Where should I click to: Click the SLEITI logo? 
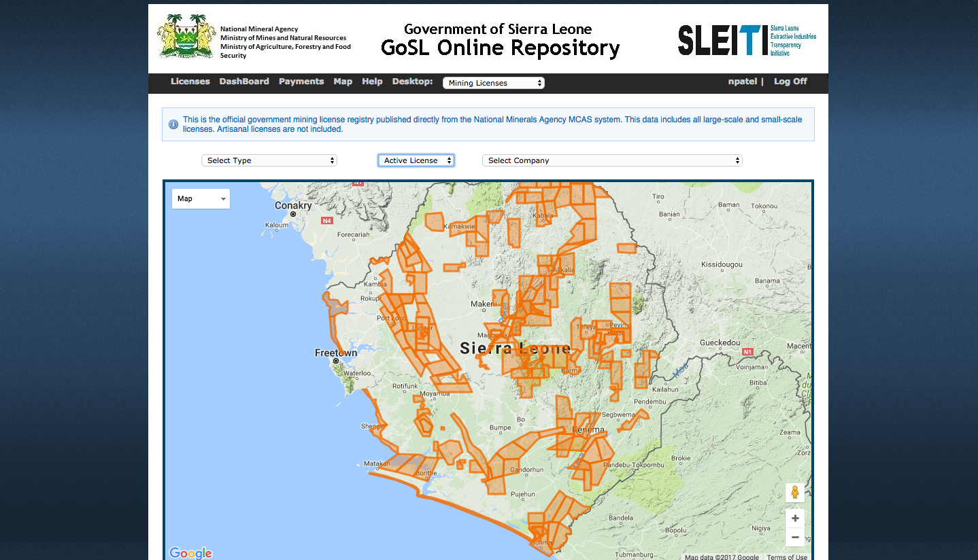(x=747, y=40)
